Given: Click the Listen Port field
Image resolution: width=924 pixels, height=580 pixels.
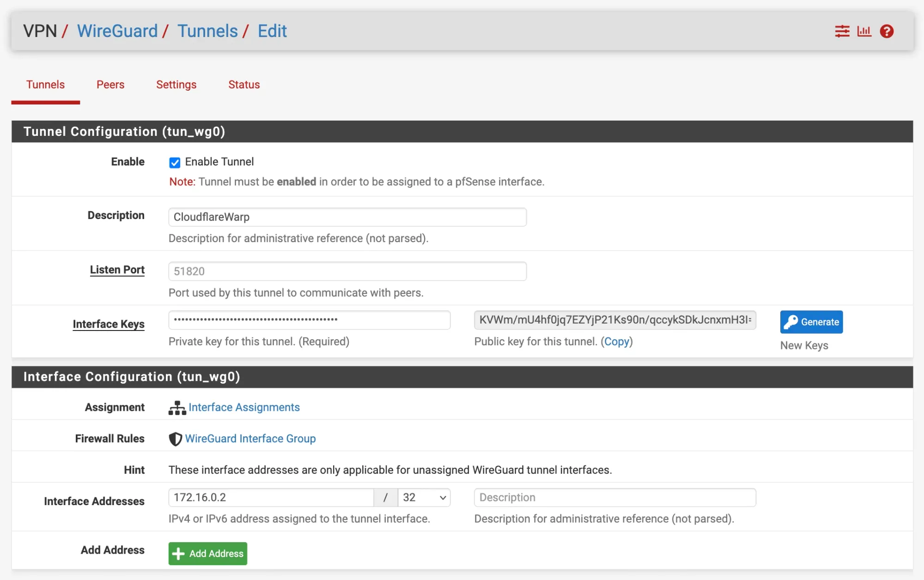Looking at the screenshot, I should (347, 271).
